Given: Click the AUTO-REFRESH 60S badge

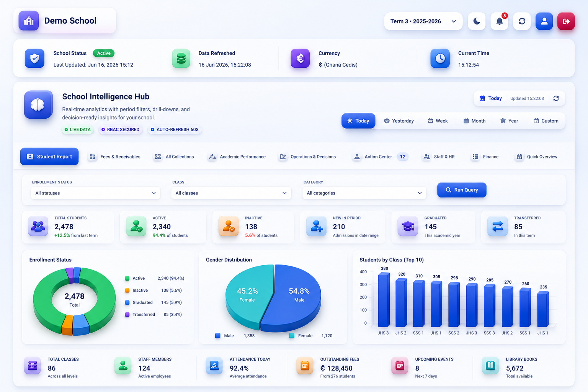Looking at the screenshot, I should click(x=175, y=130).
